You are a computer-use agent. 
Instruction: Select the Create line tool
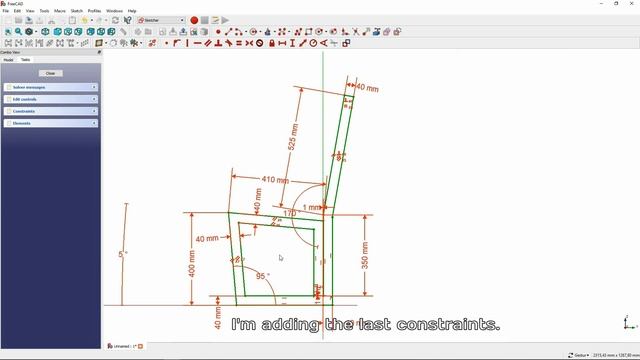pyautogui.click(x=229, y=31)
